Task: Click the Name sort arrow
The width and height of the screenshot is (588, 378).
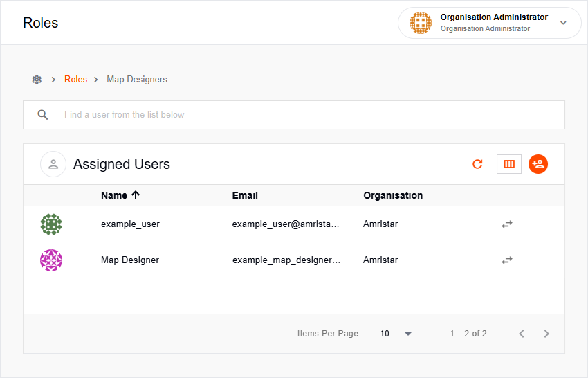Action: pyautogui.click(x=136, y=195)
